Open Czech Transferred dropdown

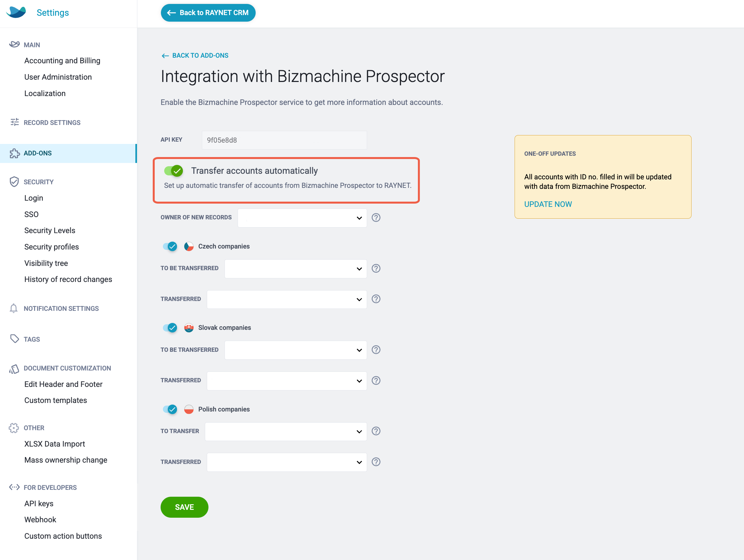click(x=287, y=299)
